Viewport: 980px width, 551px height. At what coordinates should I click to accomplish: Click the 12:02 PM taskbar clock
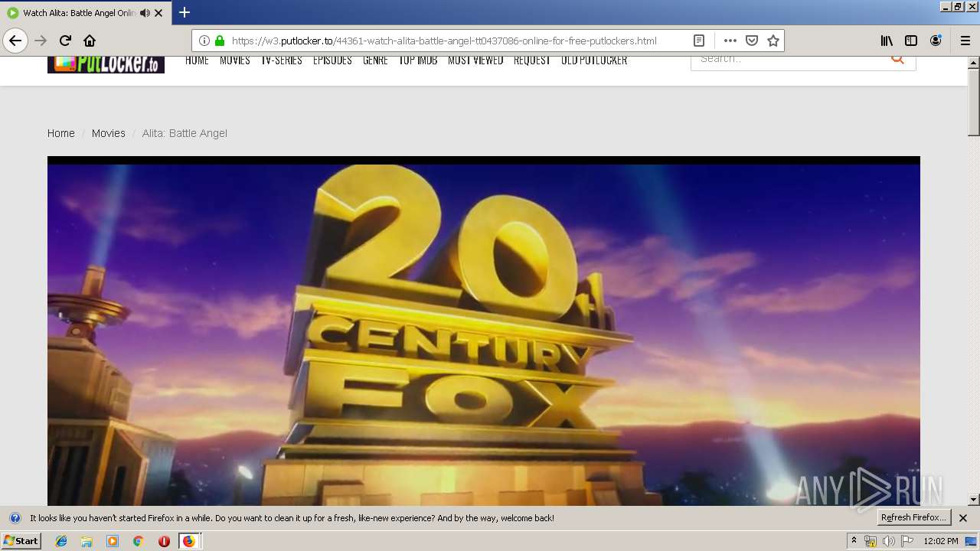pos(941,541)
